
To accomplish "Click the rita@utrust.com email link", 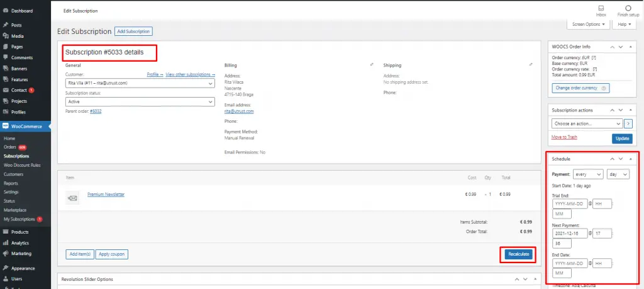I will (x=239, y=111).
